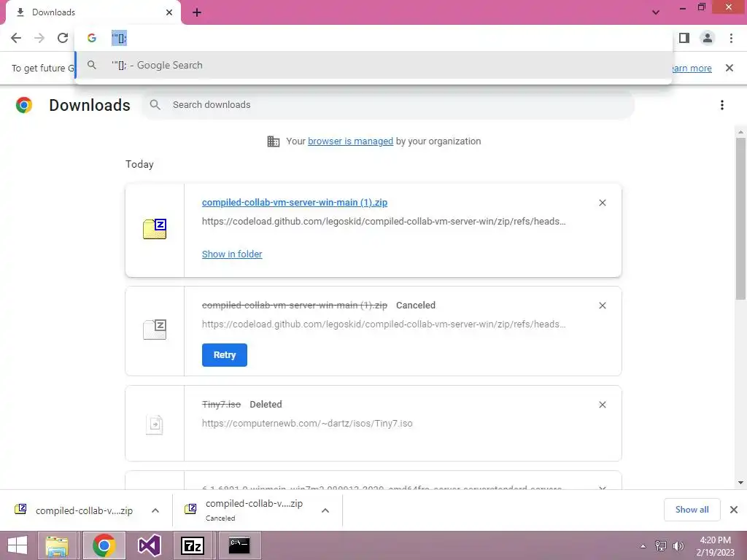The image size is (747, 560).
Task: Click the scrollbar up arrow
Action: [740, 132]
